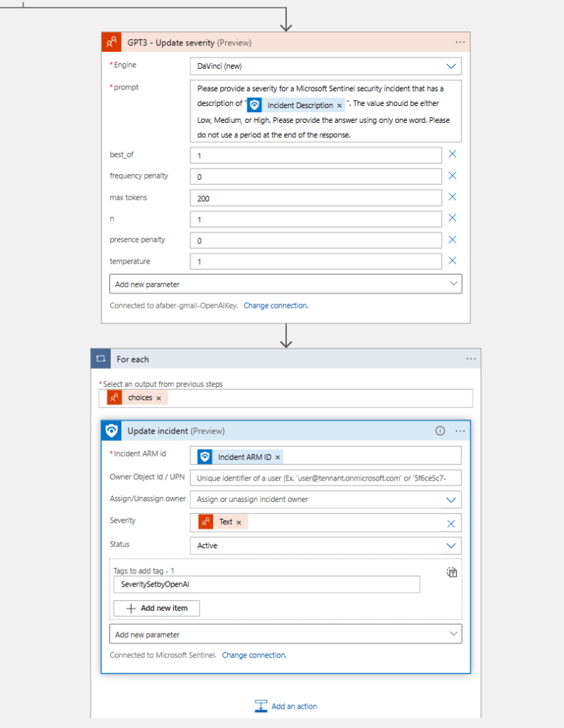
Task: Remove the choices token
Action: [x=158, y=398]
